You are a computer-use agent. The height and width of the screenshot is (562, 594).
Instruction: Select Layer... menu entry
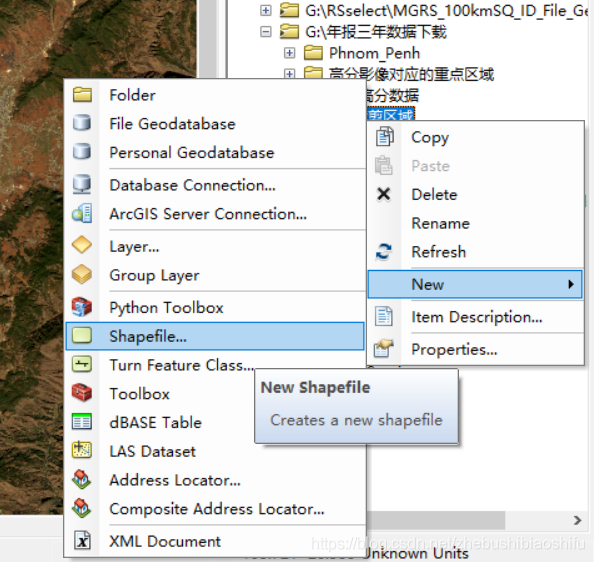click(215, 246)
